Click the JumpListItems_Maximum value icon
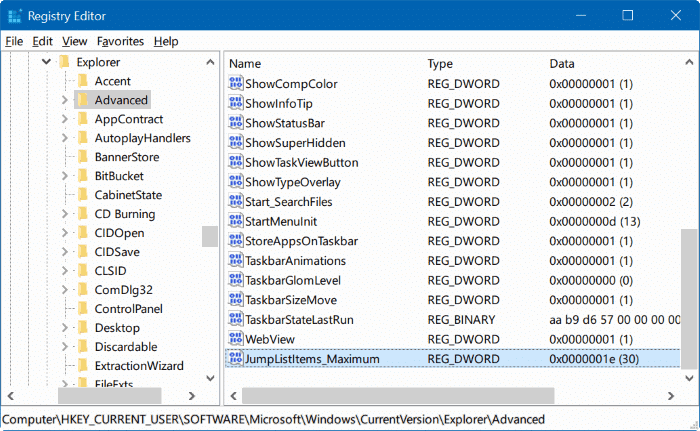The image size is (700, 431). 235,359
